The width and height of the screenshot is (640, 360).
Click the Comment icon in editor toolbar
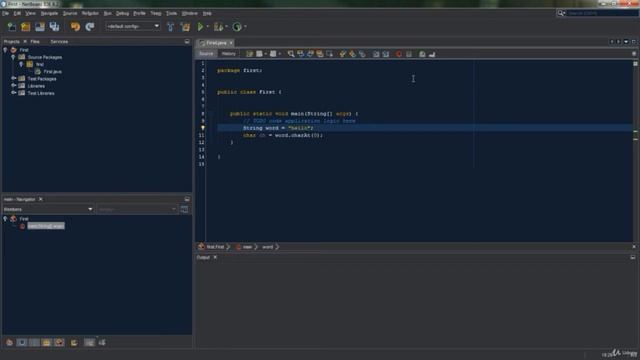point(422,54)
